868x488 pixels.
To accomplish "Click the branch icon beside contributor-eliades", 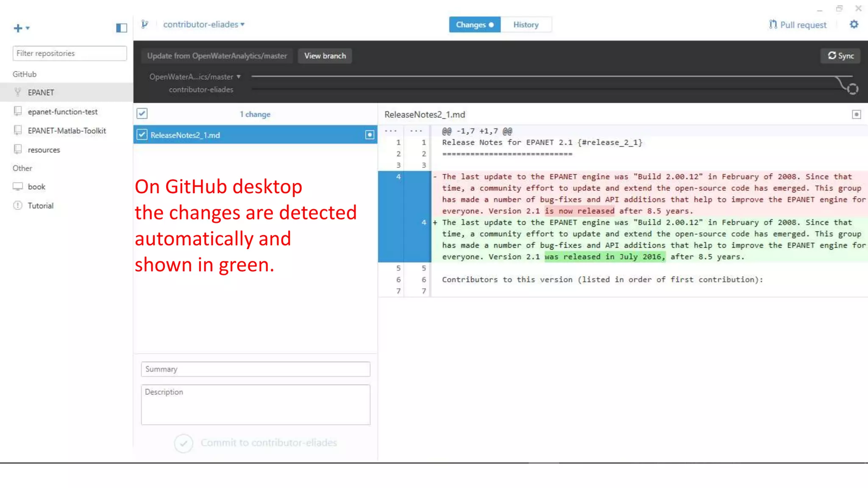I will (x=145, y=25).
